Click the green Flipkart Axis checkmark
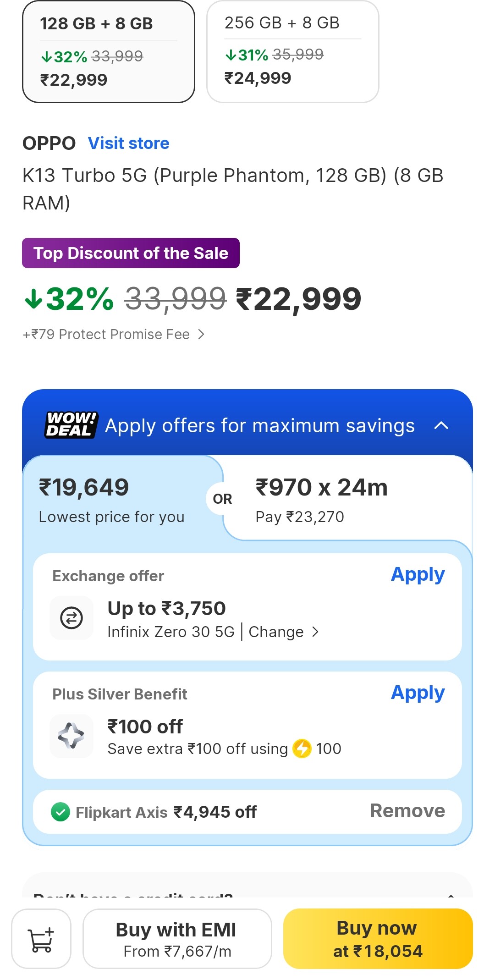Image resolution: width=495 pixels, height=980 pixels. click(60, 812)
